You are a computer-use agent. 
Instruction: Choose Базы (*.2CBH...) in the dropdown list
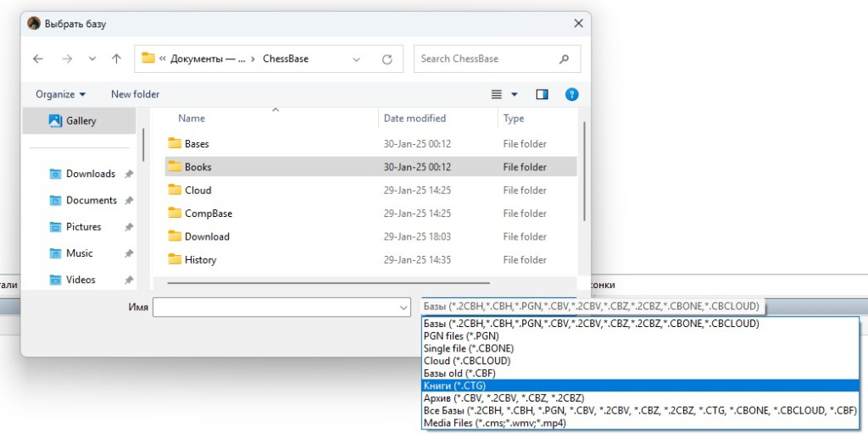(x=640, y=324)
